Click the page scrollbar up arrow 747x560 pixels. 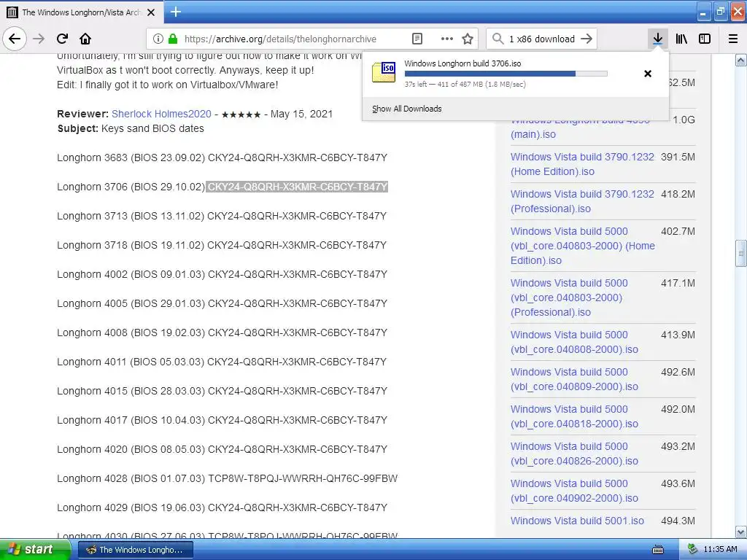[740, 60]
